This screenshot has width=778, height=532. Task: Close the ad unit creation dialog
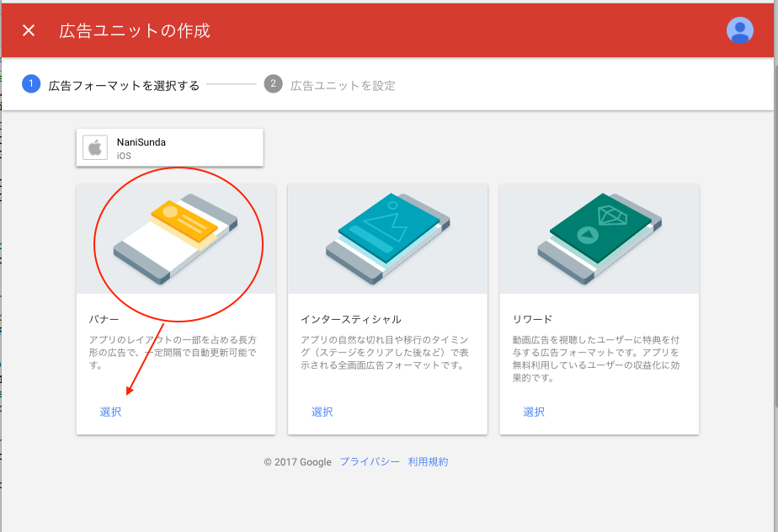29,31
